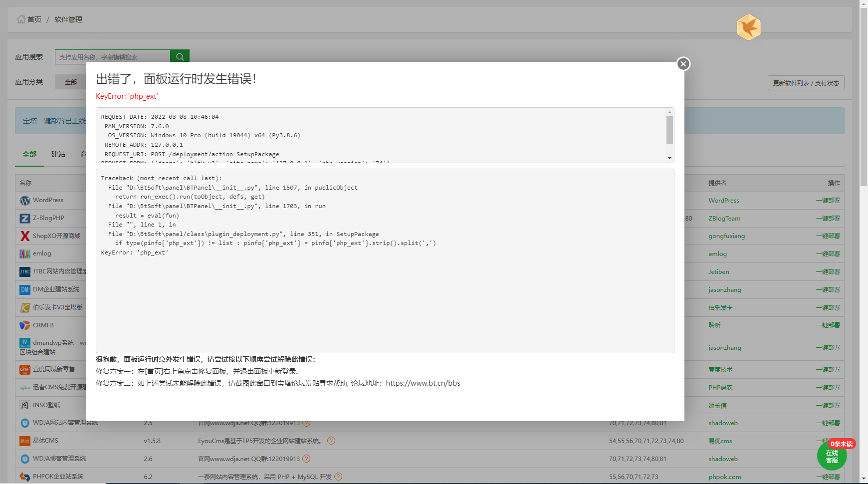Focus the application search input field
868x484 pixels.
tap(113, 57)
